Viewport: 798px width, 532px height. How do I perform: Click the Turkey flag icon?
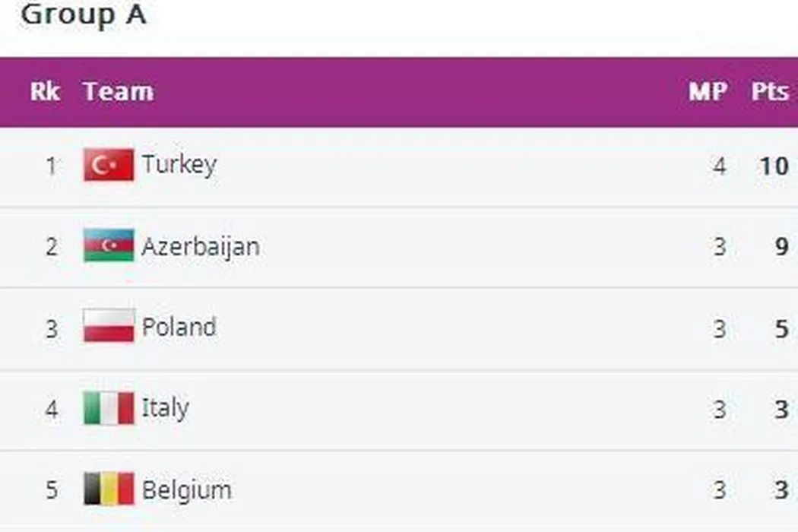click(109, 165)
